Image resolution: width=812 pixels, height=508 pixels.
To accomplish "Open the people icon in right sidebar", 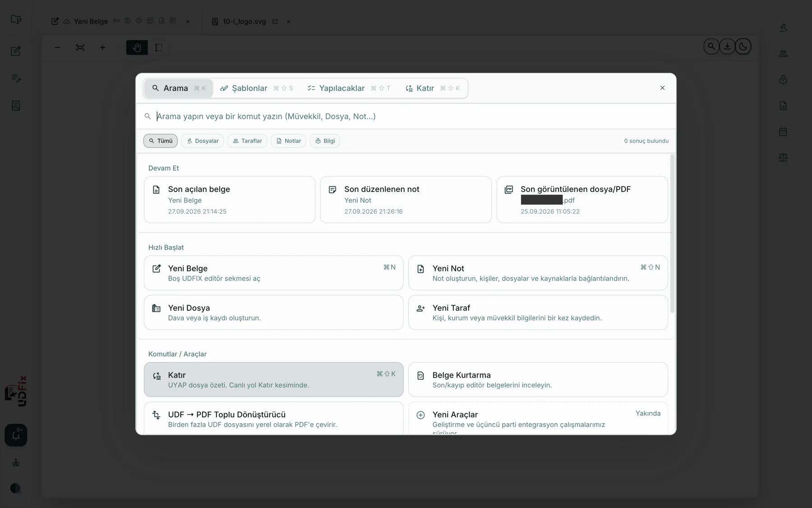I will click(783, 54).
